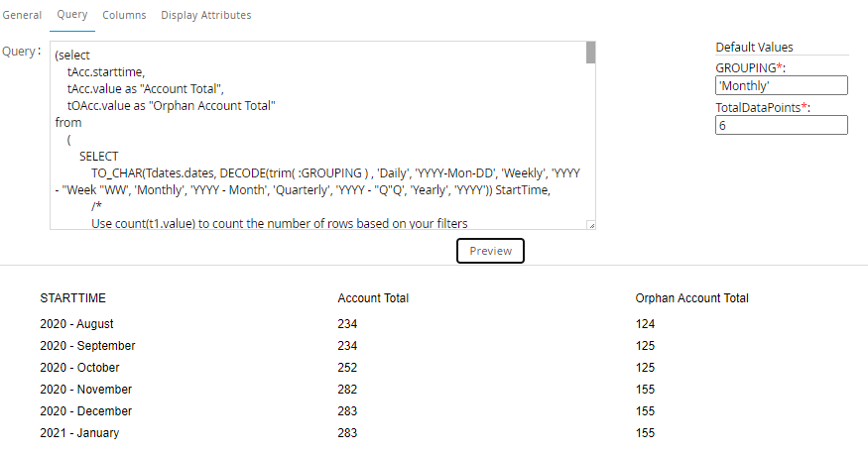Go to the Display Attributes tab
Viewport: 868px width, 455px height.
[x=205, y=15]
